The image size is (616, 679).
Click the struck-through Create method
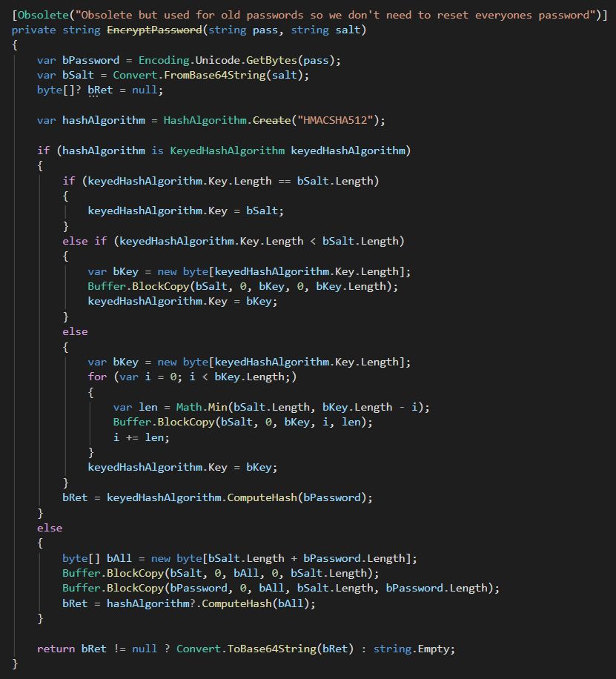point(271,120)
